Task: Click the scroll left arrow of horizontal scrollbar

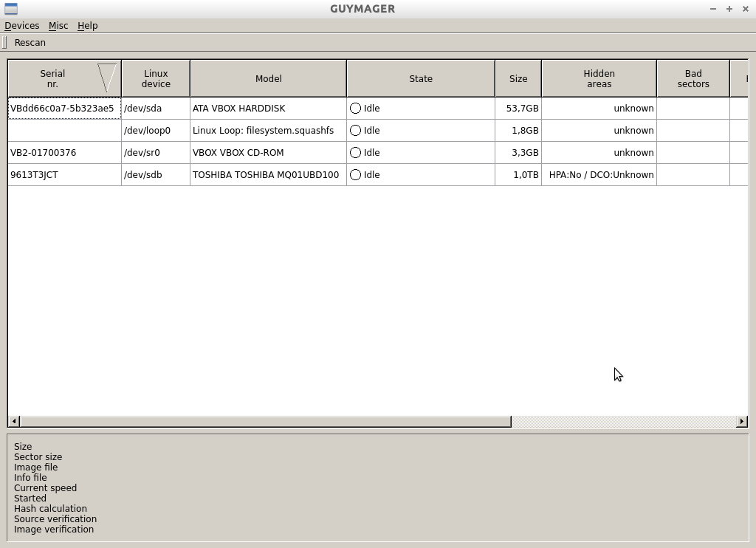Action: pyautogui.click(x=14, y=421)
